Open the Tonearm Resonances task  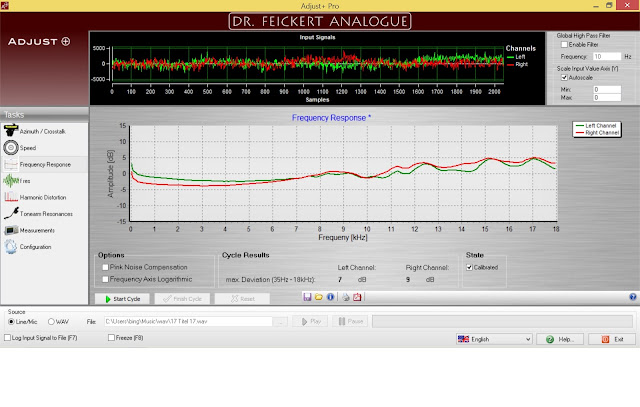pyautogui.click(x=44, y=214)
